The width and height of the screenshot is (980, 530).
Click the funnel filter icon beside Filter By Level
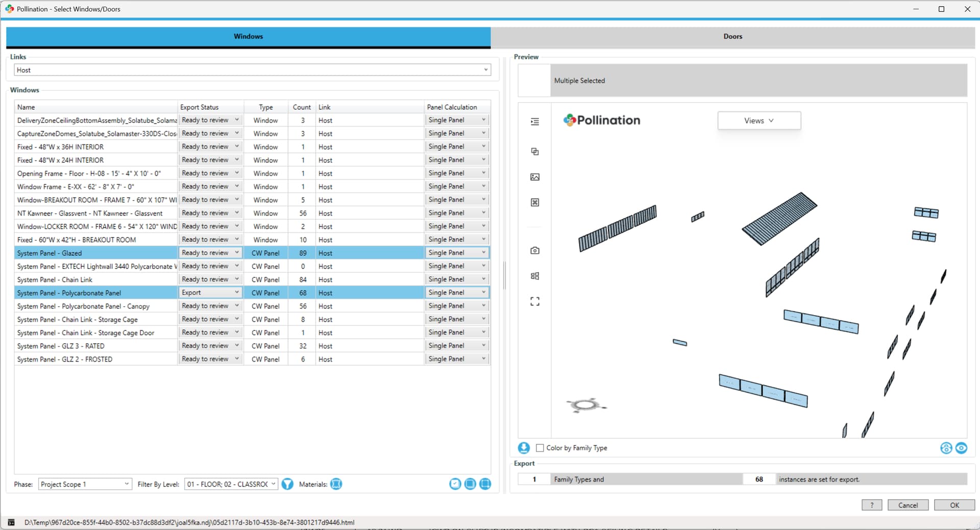pos(287,484)
